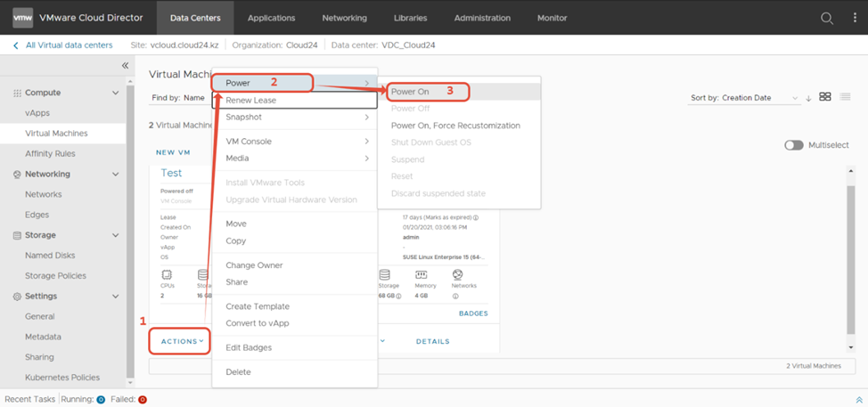
Task: Open the Networking tab in top bar
Action: click(x=344, y=18)
